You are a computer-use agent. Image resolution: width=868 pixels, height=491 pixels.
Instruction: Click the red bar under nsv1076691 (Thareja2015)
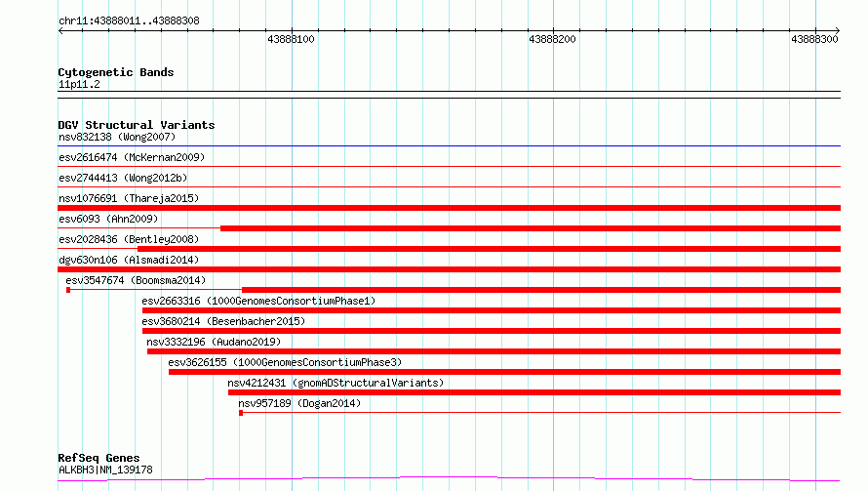(x=449, y=208)
